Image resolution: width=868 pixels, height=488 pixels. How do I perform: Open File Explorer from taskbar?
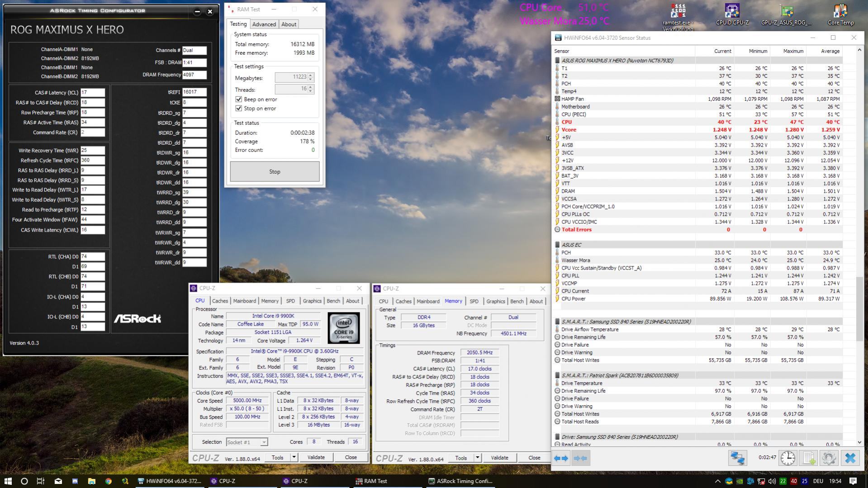(x=91, y=481)
